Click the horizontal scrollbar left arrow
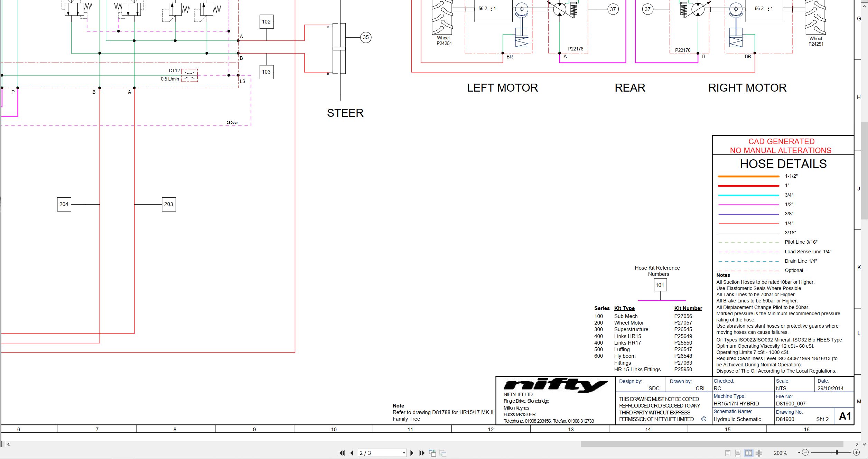 click(x=8, y=444)
